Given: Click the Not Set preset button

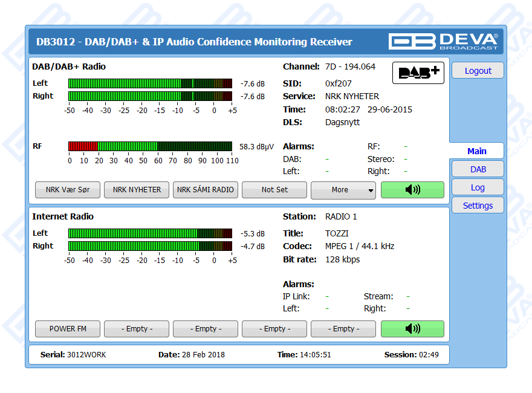Looking at the screenshot, I should 274,190.
